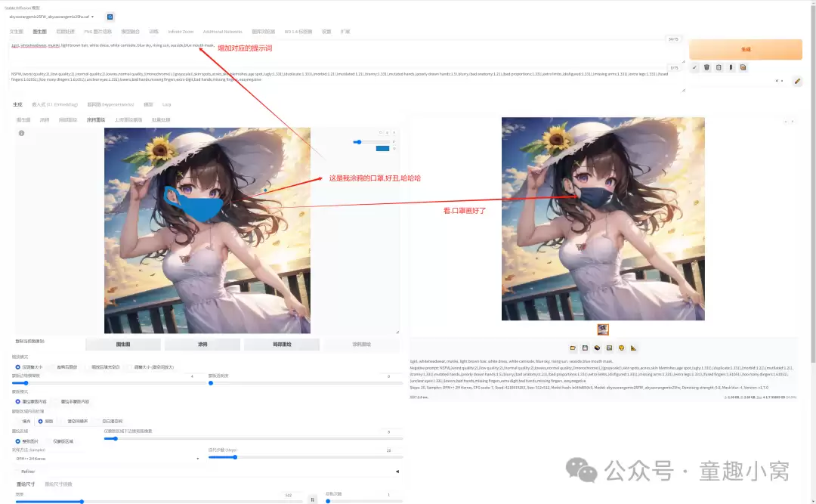816x504 pixels.
Task: Click the black apply-styles icon under generate
Action: tap(731, 67)
